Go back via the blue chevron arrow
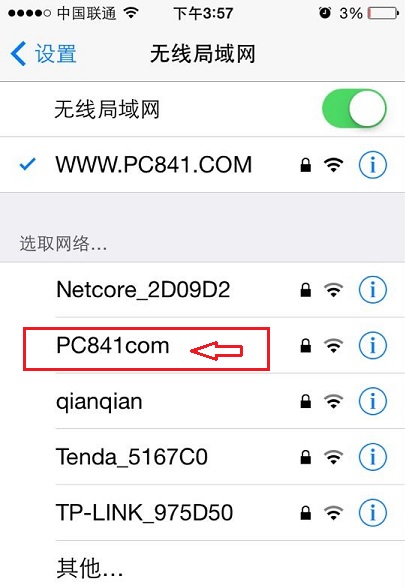The width and height of the screenshot is (405, 588). pos(18,54)
